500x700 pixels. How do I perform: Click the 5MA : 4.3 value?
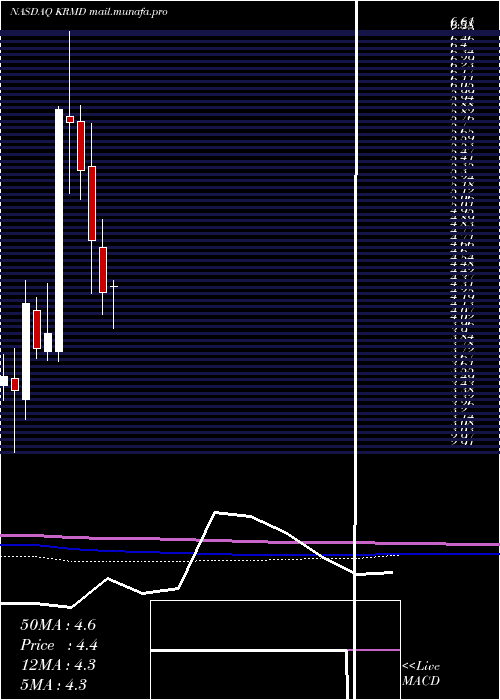click(54, 684)
